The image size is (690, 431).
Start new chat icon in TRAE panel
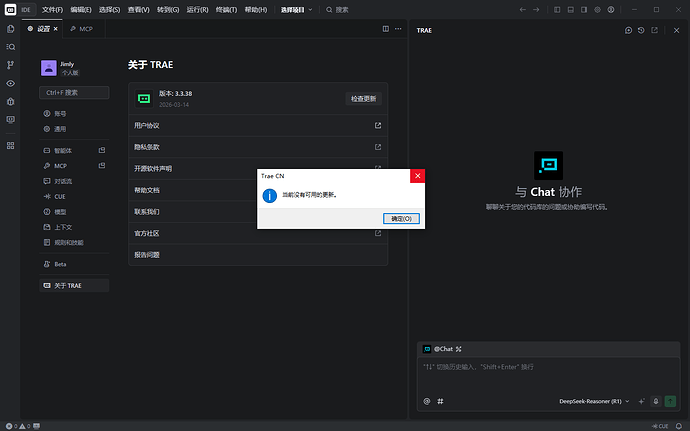click(628, 30)
